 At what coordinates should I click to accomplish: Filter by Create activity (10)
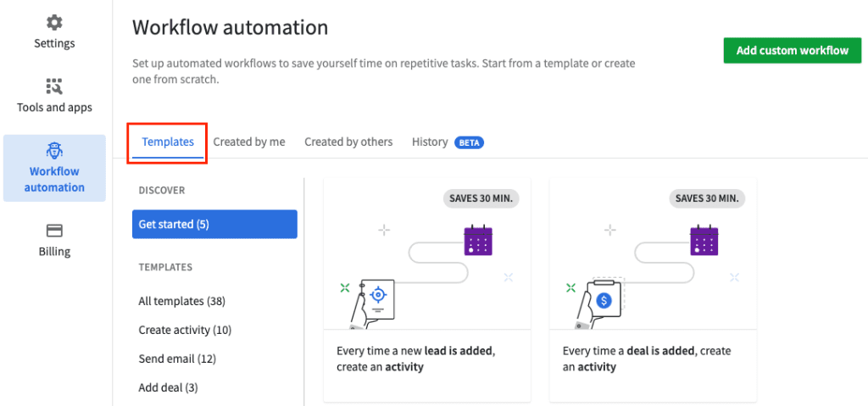click(185, 330)
